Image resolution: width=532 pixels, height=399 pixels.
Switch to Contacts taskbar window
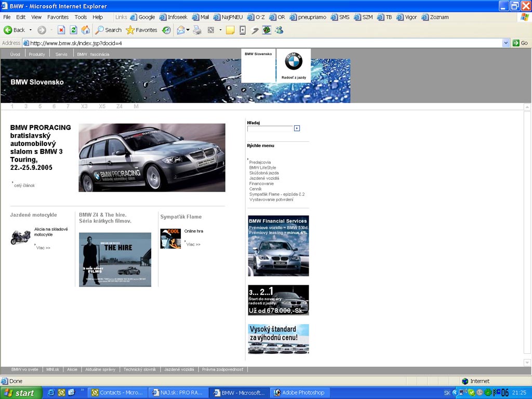point(118,393)
